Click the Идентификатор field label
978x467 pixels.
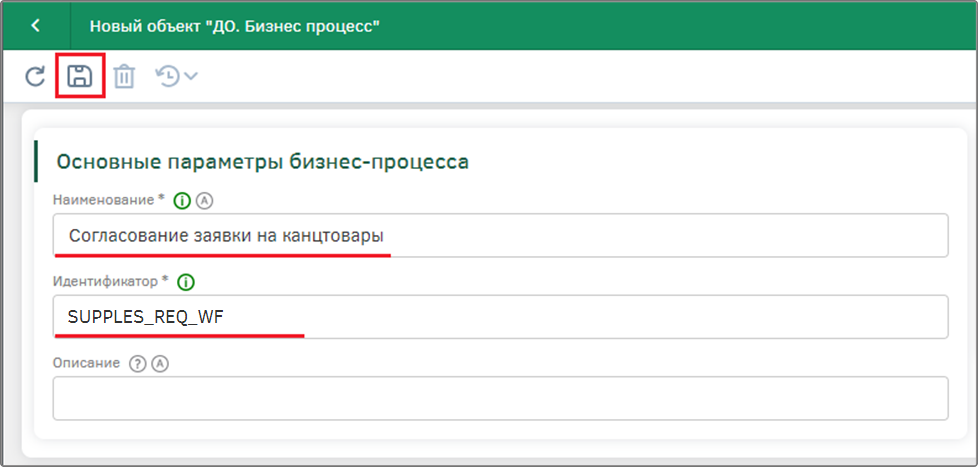[x=111, y=281]
